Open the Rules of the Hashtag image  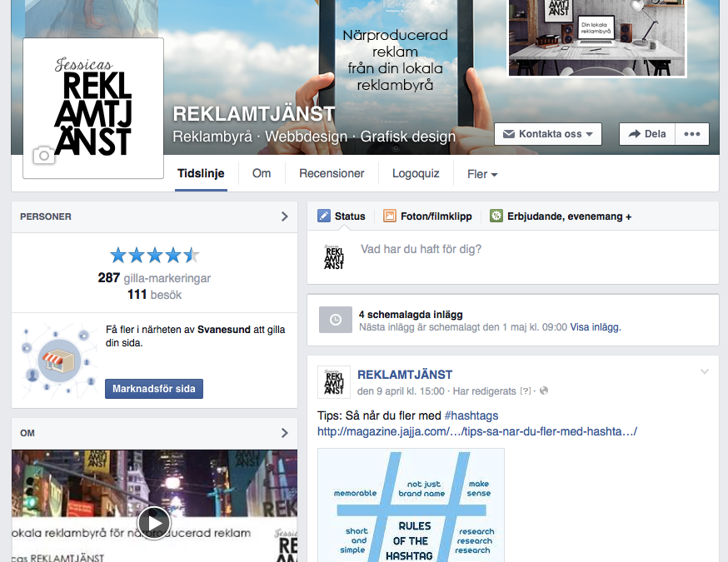tap(411, 505)
